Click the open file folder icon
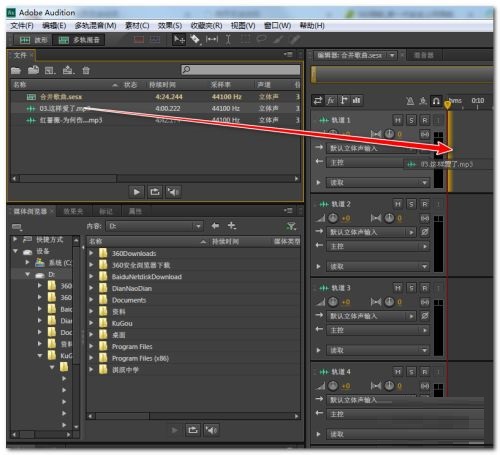This screenshot has height=455, width=500. [16, 70]
